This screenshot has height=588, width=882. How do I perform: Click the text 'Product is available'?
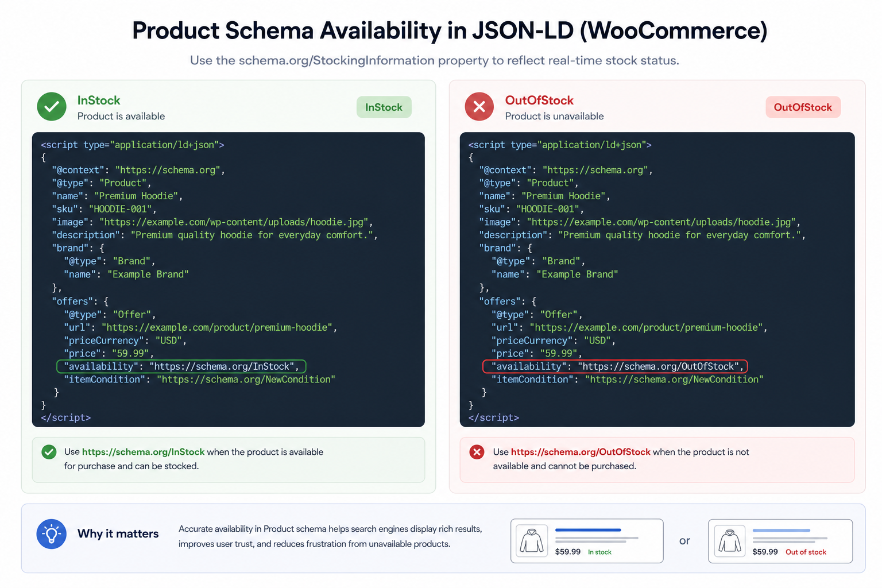pyautogui.click(x=121, y=116)
